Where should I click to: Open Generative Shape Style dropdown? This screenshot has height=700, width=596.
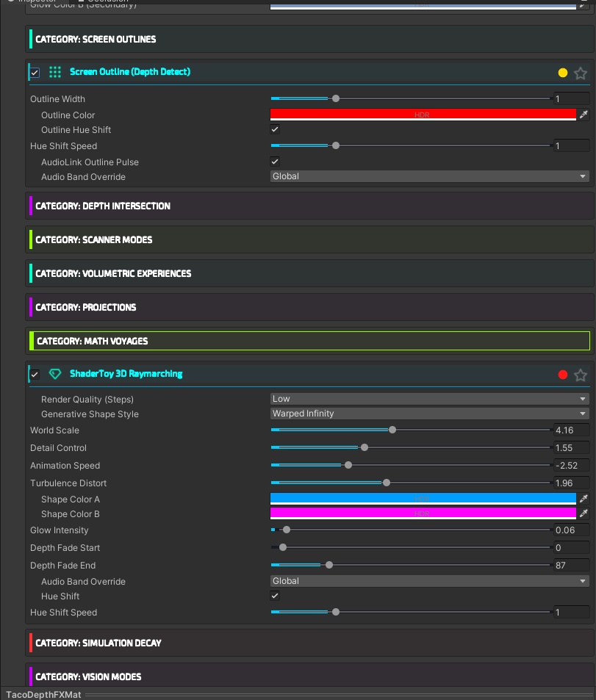point(430,414)
